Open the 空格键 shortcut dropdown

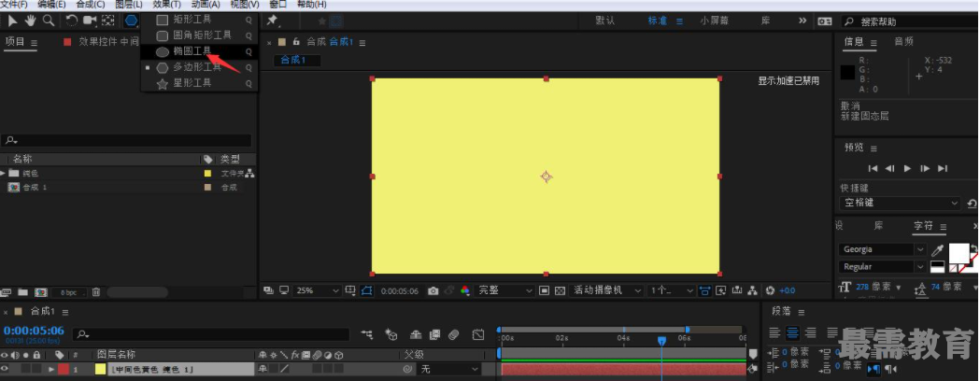click(x=900, y=203)
